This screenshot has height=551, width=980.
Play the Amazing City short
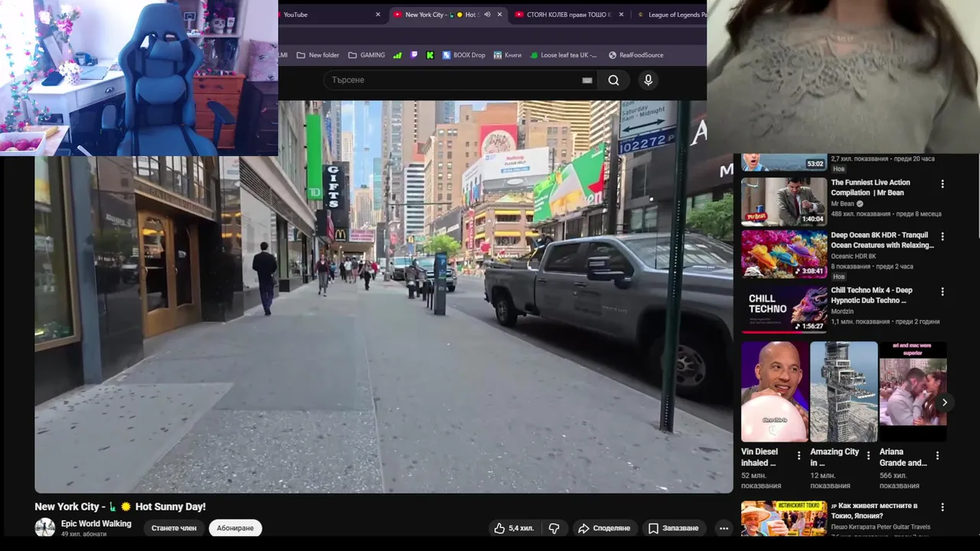pyautogui.click(x=844, y=392)
